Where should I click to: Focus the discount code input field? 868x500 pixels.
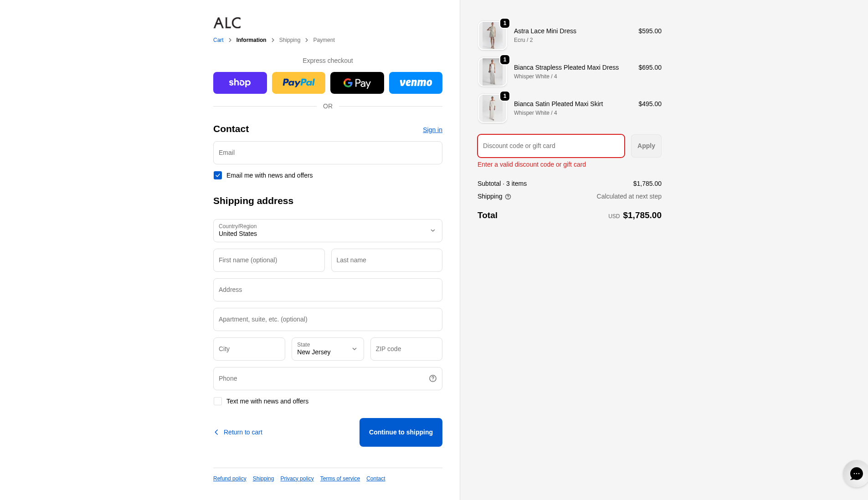[x=551, y=146]
